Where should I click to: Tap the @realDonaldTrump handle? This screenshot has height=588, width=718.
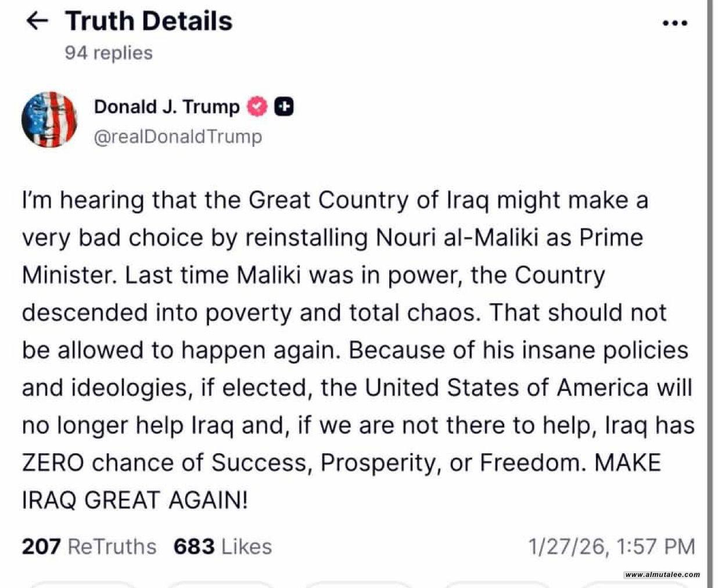(x=178, y=137)
